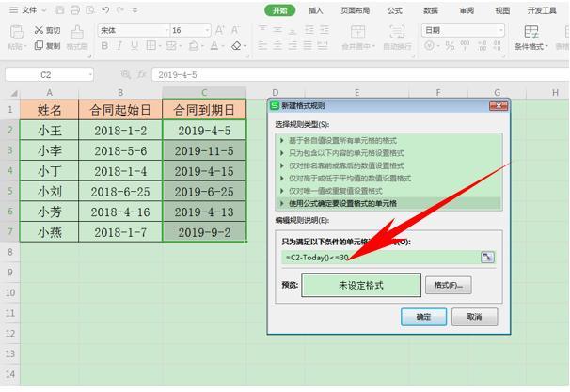Click the 格式(F)... button
The width and height of the screenshot is (570, 392).
(449, 285)
